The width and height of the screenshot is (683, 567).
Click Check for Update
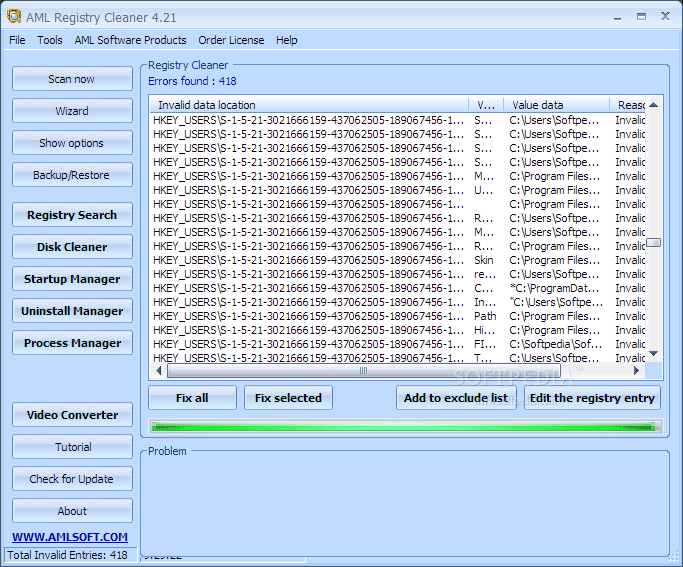72,479
